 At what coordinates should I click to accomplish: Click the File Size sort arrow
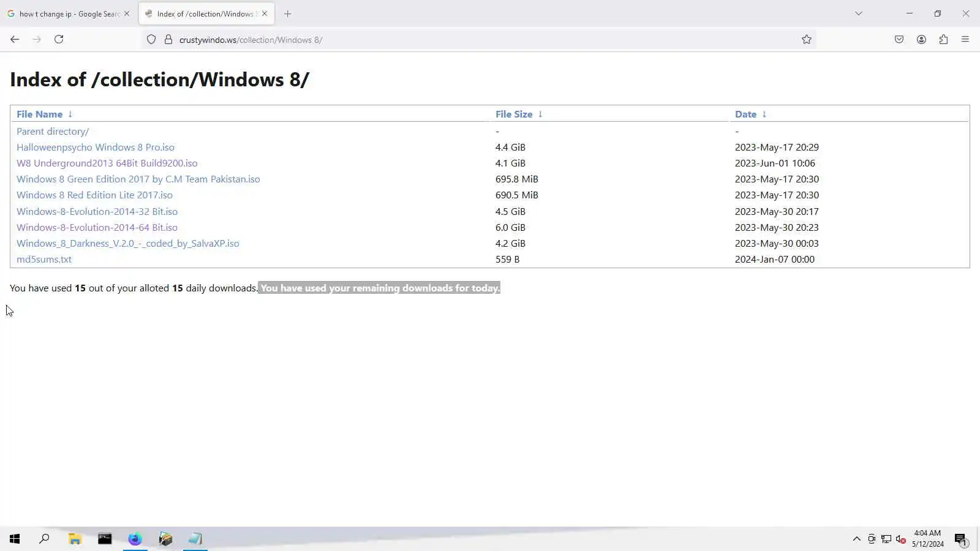click(x=540, y=114)
